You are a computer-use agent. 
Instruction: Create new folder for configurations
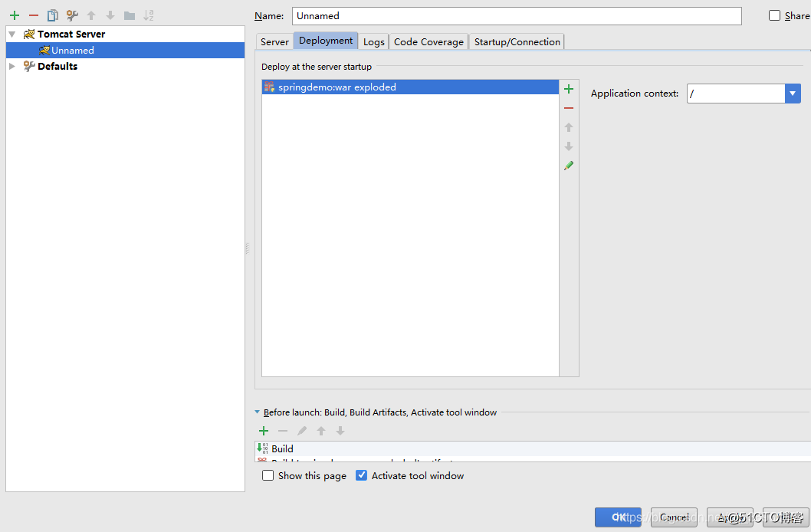130,15
